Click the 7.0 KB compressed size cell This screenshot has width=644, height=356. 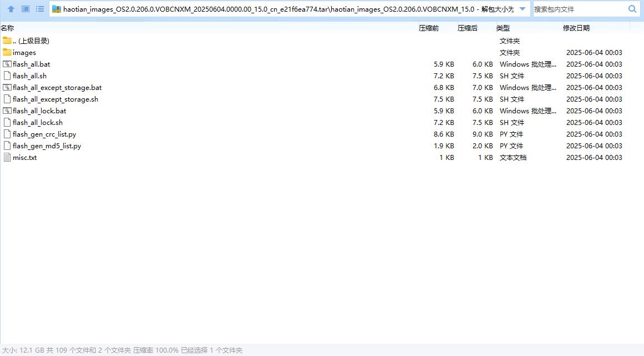coord(483,87)
